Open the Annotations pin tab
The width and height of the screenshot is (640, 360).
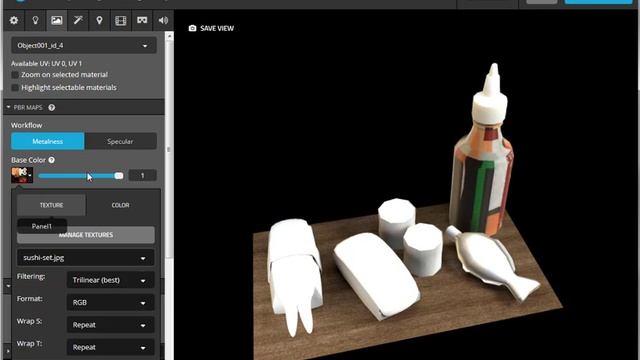99,20
